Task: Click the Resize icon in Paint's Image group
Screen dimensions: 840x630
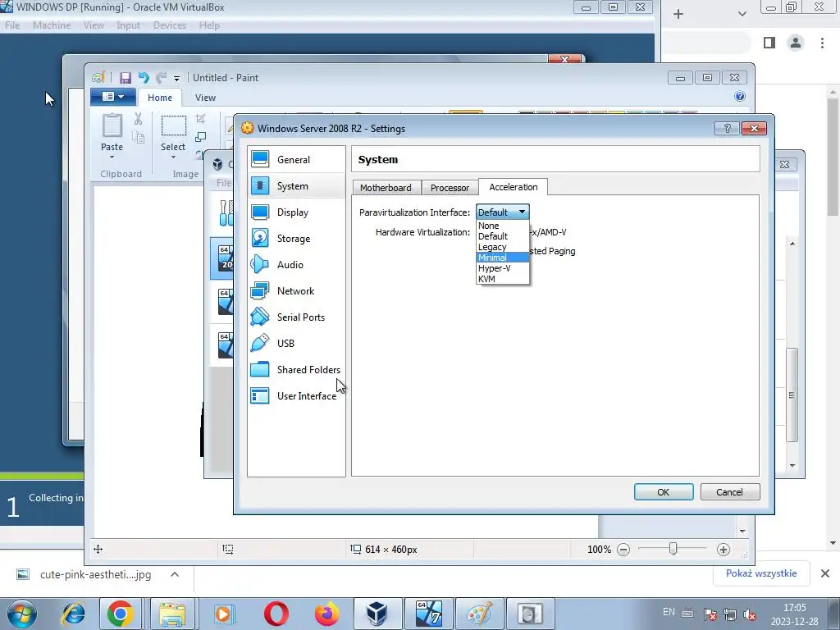Action: pos(200,137)
